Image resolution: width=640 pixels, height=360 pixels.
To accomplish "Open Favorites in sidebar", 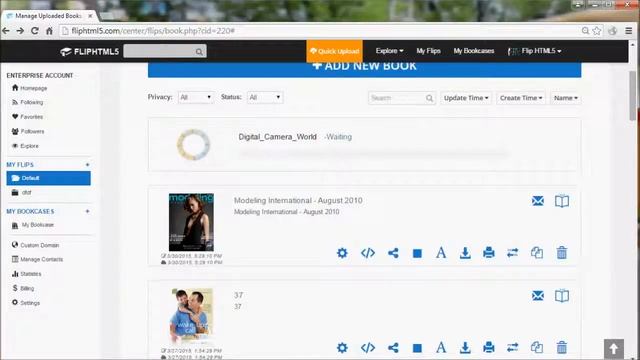I will click(x=27, y=117).
